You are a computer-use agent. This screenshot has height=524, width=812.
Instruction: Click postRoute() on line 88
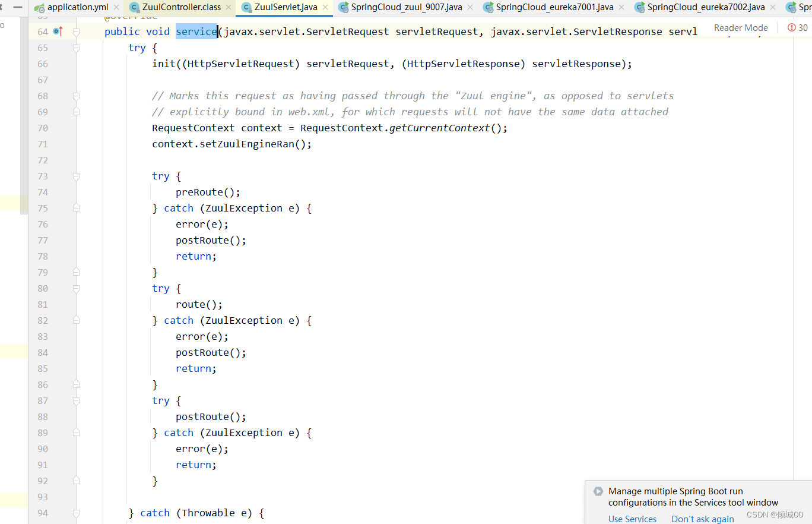pyautogui.click(x=211, y=416)
